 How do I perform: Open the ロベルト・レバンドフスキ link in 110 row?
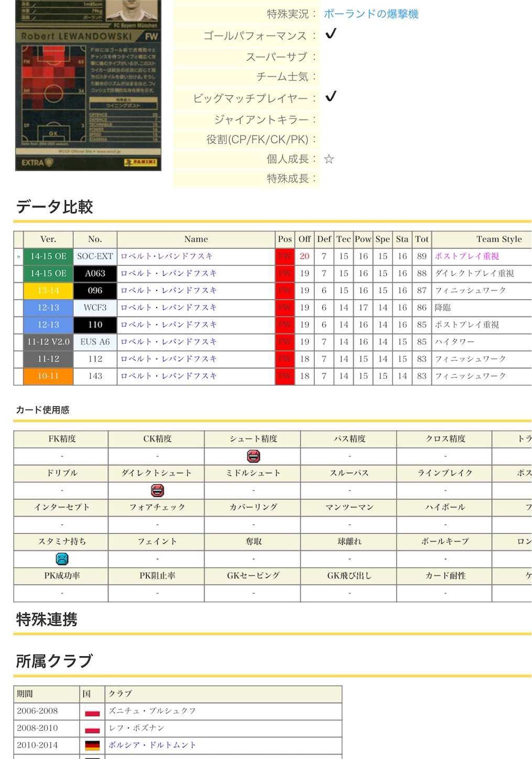pos(168,325)
